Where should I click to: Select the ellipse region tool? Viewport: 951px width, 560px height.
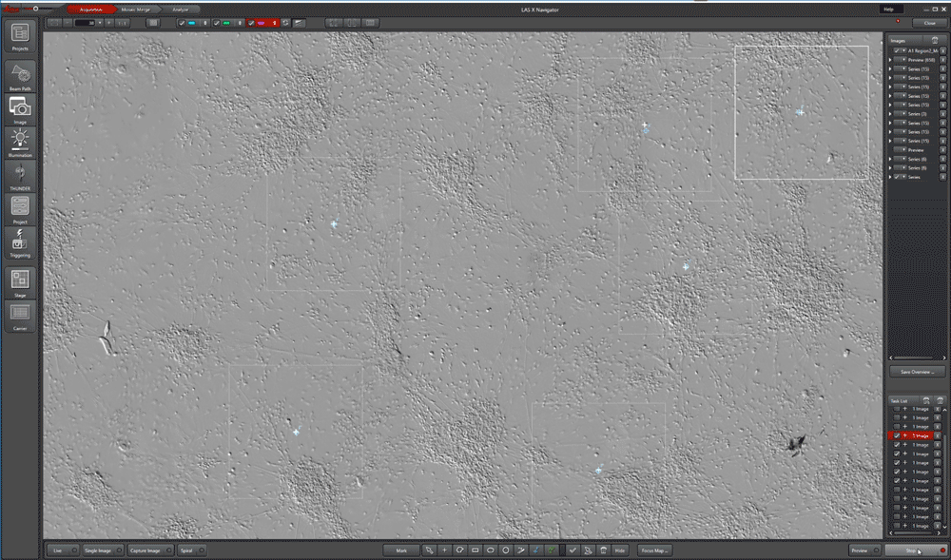tap(490, 550)
